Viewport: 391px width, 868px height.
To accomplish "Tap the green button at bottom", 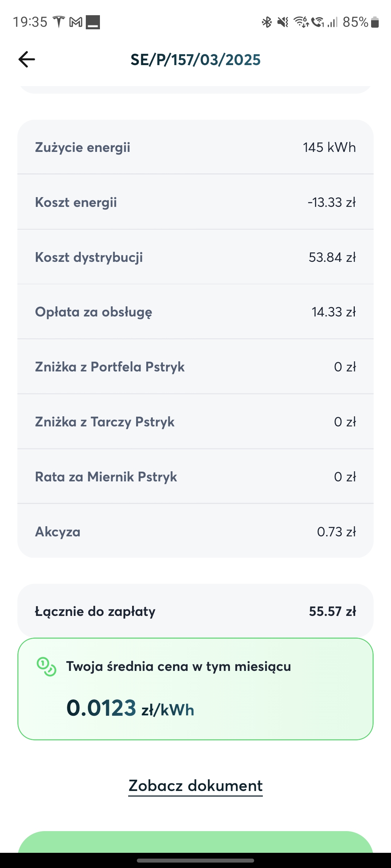I will click(x=195, y=842).
